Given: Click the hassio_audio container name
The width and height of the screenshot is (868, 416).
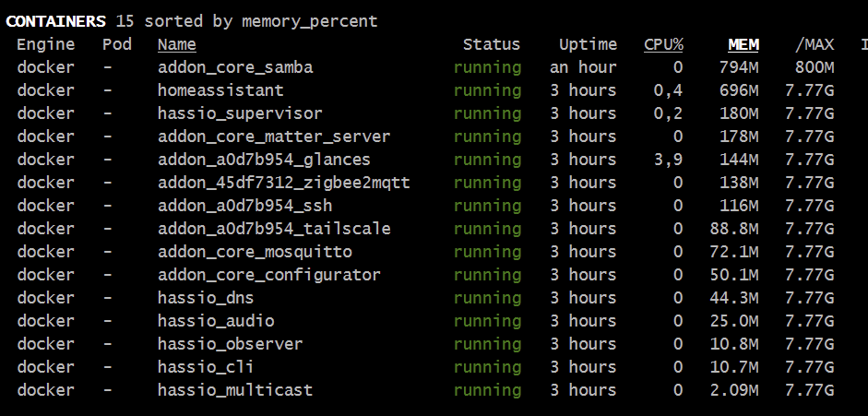Looking at the screenshot, I should coord(216,321).
